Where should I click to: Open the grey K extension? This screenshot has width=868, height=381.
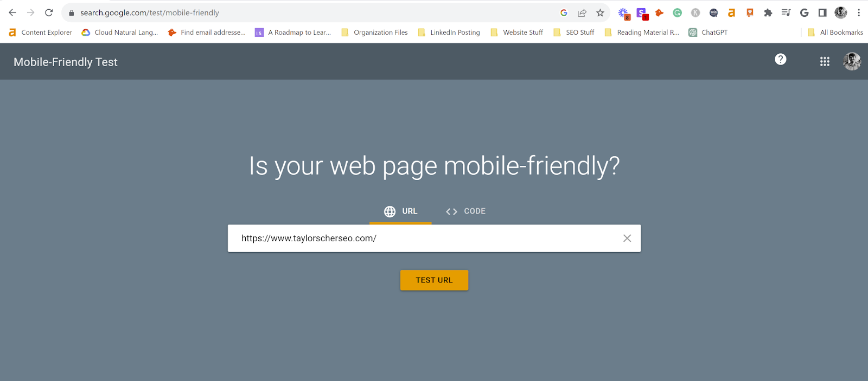point(695,12)
